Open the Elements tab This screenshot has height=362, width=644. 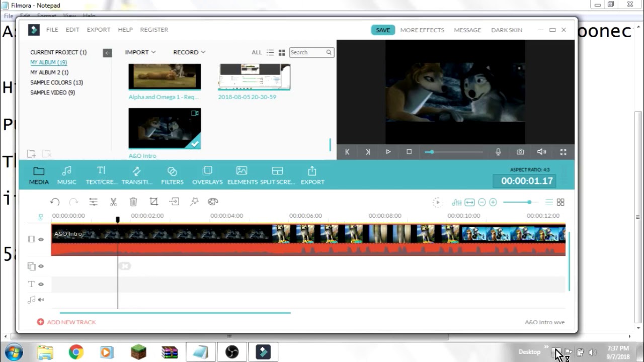coord(242,175)
